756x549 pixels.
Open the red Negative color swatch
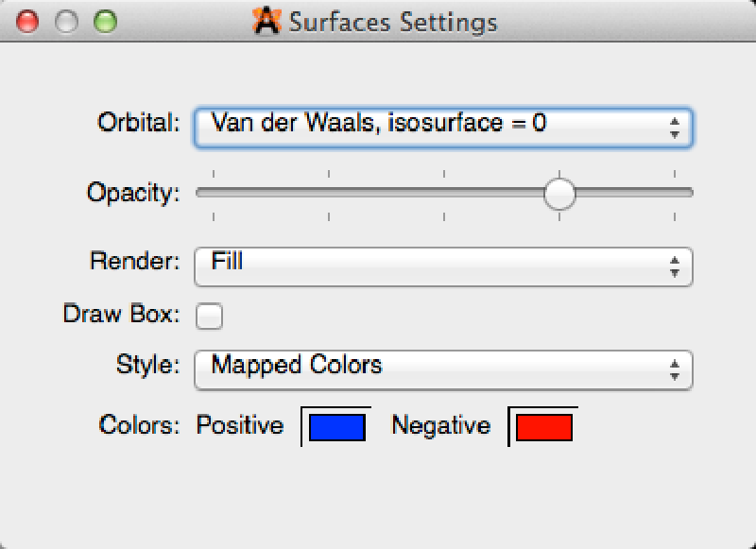[x=543, y=427]
